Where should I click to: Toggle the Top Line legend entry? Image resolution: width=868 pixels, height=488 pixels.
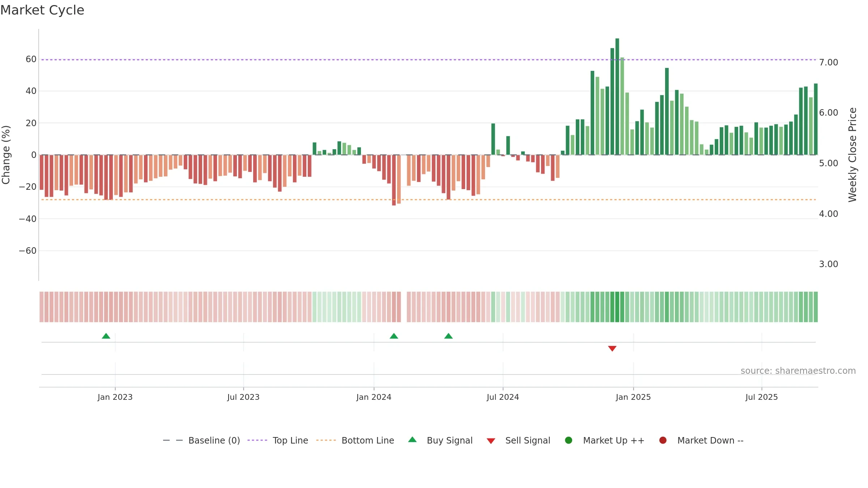click(278, 440)
